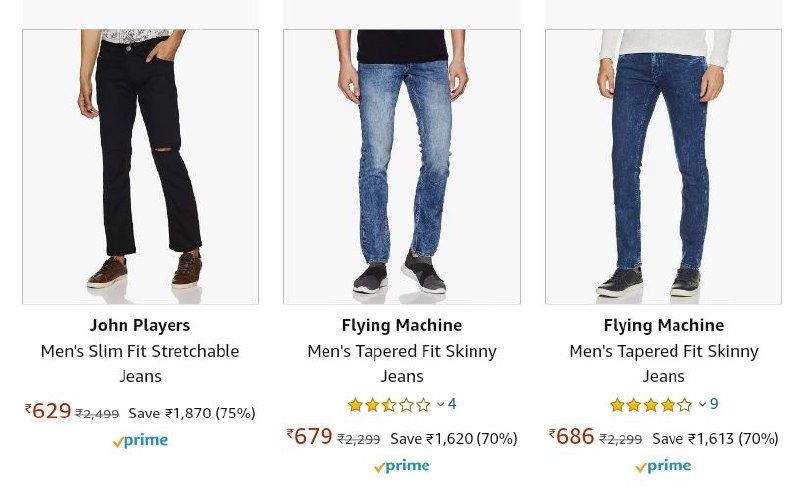The height and width of the screenshot is (490, 800).
Task: Expand rating details arrow beside 9 reviews
Action: (702, 405)
